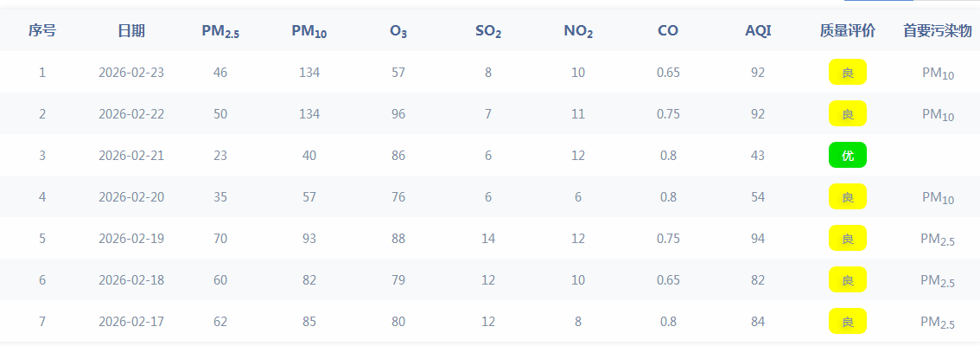Image resolution: width=980 pixels, height=346 pixels.
Task: Click the AQI column header
Action: coord(758,31)
